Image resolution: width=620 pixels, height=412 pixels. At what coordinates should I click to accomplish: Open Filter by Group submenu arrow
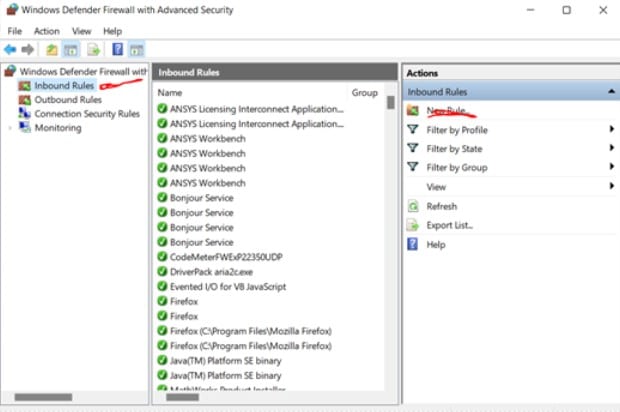click(611, 166)
